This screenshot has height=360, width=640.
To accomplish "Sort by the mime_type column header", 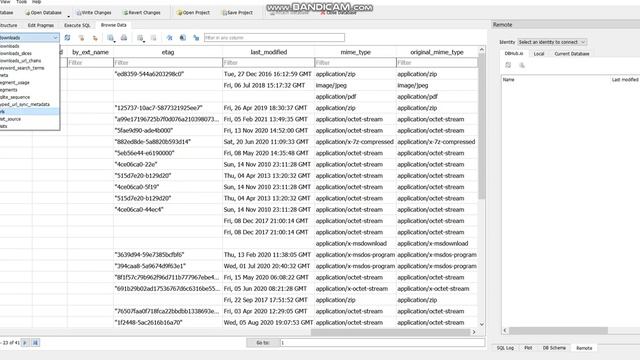I will pos(355,52).
